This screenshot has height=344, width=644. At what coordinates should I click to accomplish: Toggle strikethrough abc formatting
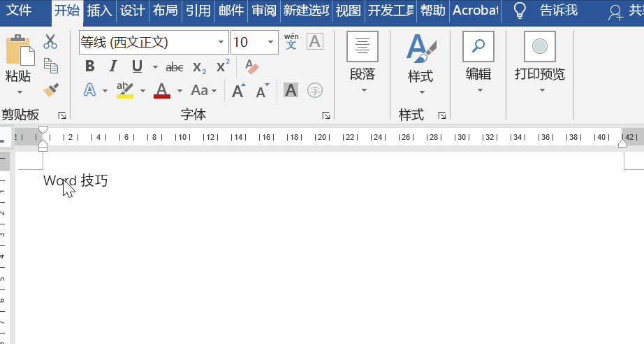[x=175, y=66]
